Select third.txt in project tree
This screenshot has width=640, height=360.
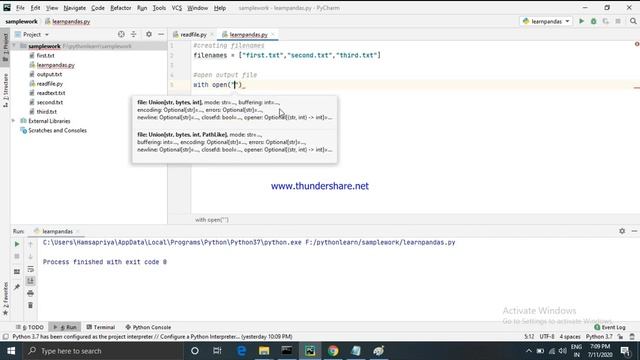[47, 111]
